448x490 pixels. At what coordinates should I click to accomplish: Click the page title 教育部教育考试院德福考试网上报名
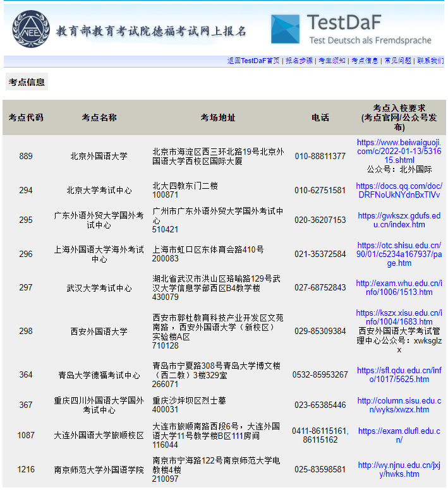pyautogui.click(x=151, y=31)
